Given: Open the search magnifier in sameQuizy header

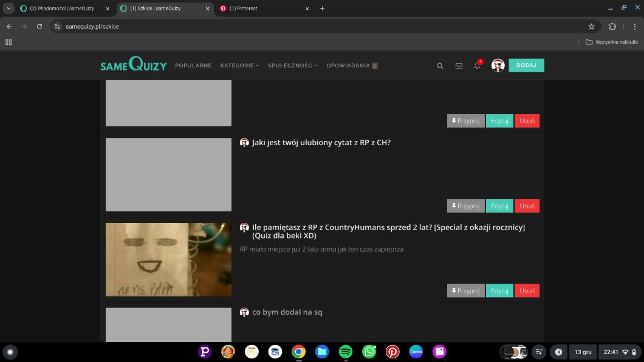Looking at the screenshot, I should 440,66.
